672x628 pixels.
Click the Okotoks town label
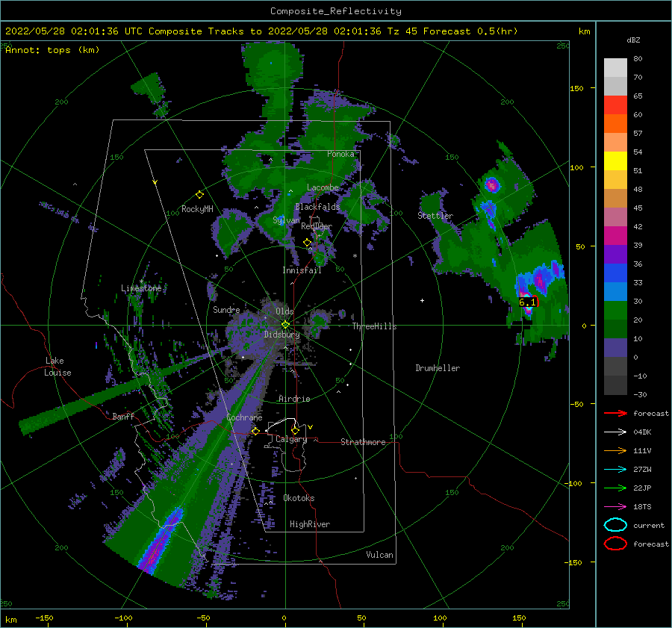299,498
